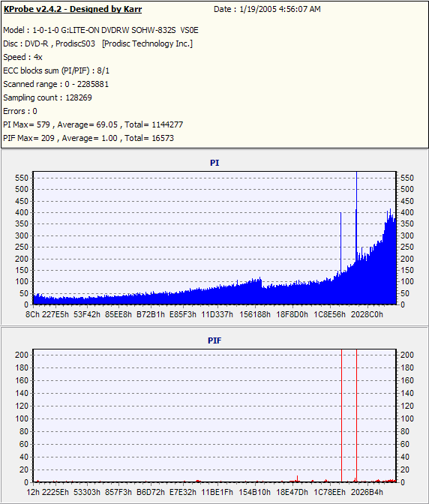
Task: Click the 156188h label on PI axis
Action: [255, 314]
